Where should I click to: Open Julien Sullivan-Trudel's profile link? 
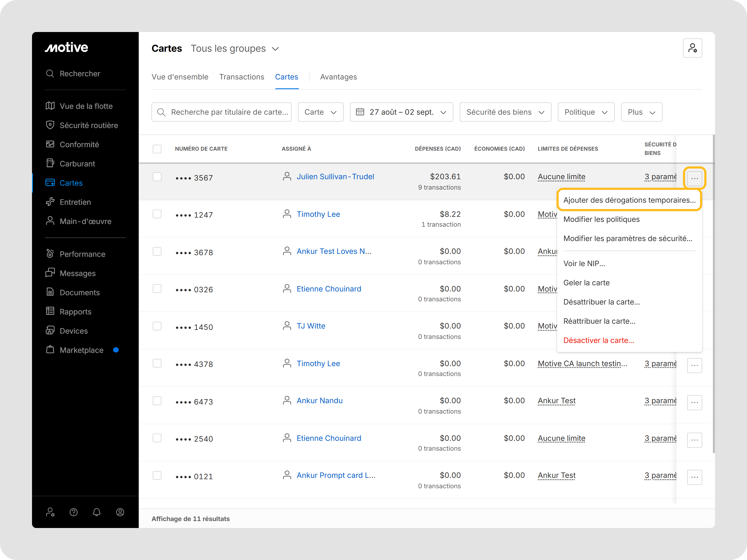click(x=335, y=177)
